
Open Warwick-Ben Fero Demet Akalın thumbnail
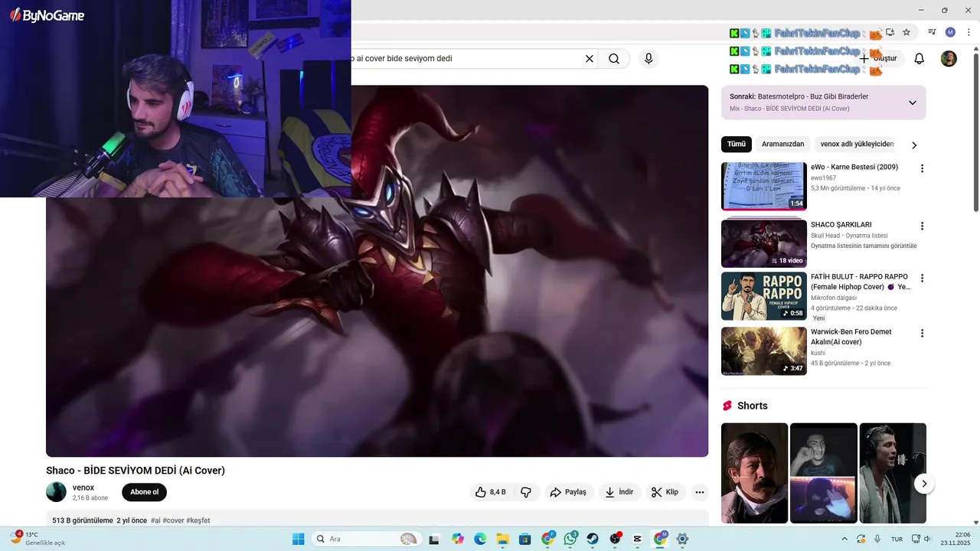point(764,351)
